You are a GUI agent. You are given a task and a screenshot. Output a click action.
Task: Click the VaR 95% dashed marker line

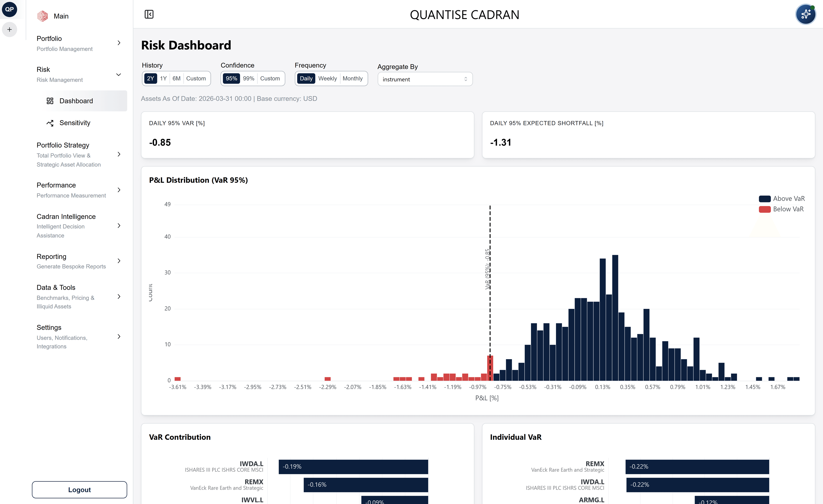(x=490, y=293)
